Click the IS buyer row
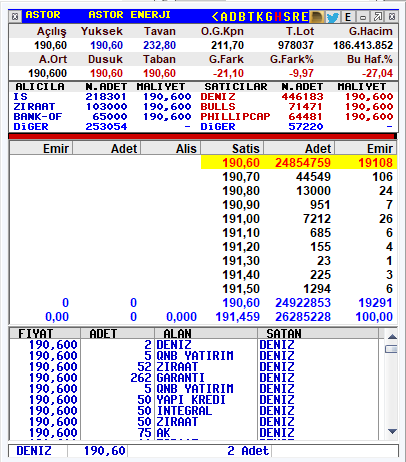Screen dimensions: 406x462 point(102,97)
